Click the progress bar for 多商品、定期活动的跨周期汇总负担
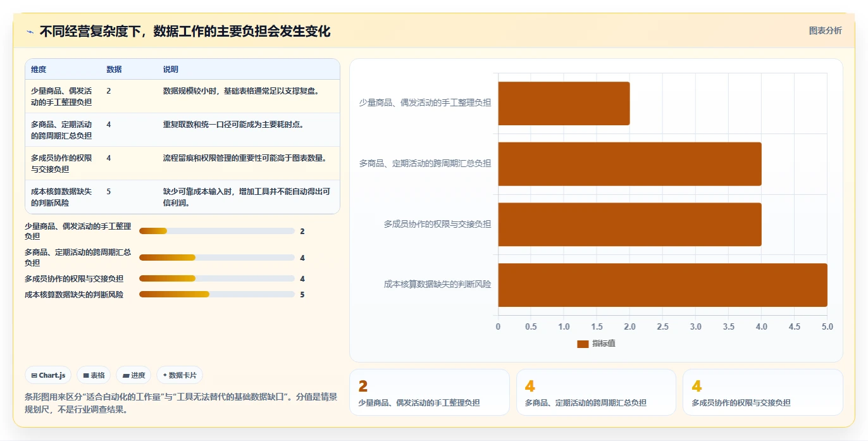The width and height of the screenshot is (868, 441). 217,258
